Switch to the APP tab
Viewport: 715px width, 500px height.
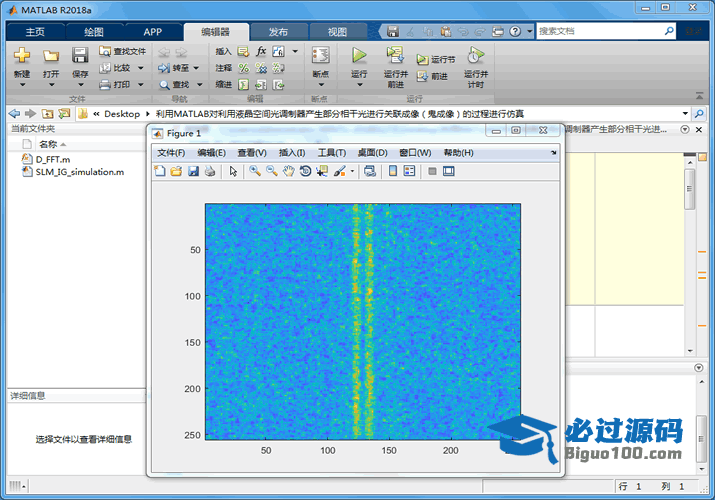coord(152,32)
